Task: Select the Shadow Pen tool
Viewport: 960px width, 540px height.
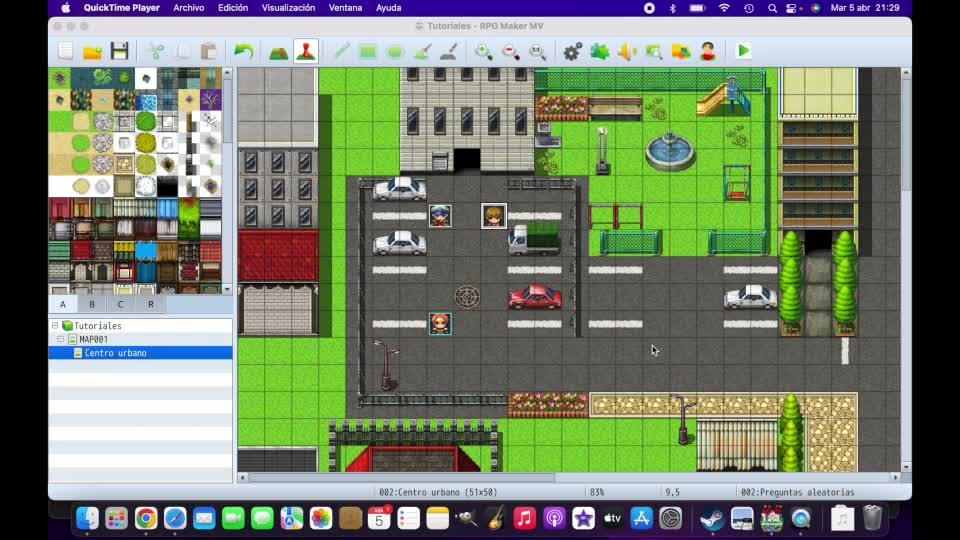Action: coord(449,51)
